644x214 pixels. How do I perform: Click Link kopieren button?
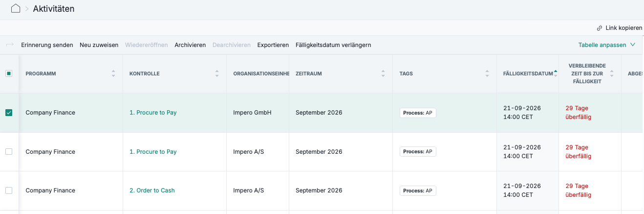pos(620,28)
